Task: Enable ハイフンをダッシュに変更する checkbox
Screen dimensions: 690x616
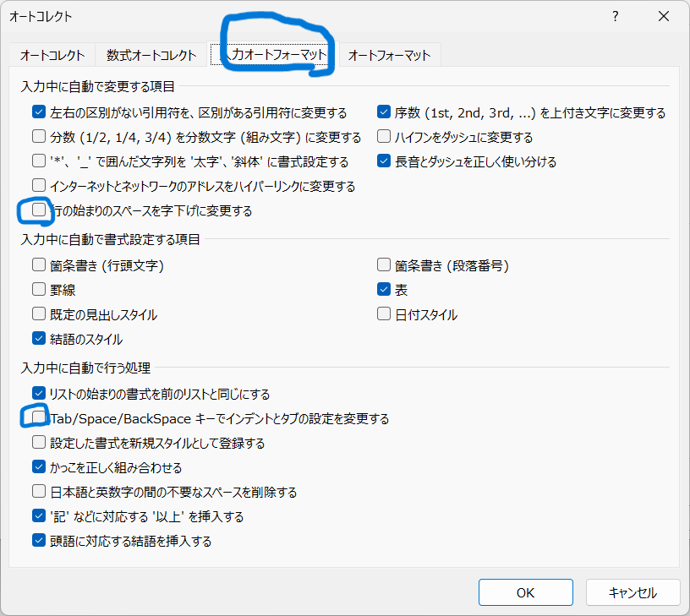Action: [x=384, y=137]
